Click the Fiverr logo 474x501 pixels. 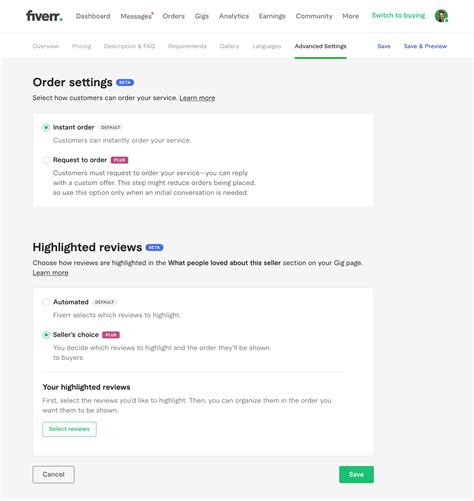tap(44, 16)
